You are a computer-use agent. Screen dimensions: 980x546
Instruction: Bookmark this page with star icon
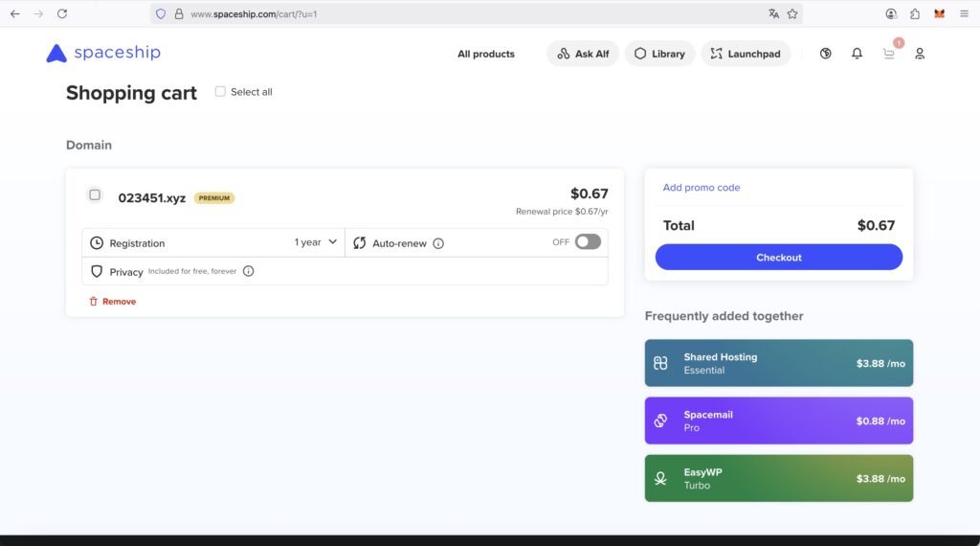click(791, 13)
